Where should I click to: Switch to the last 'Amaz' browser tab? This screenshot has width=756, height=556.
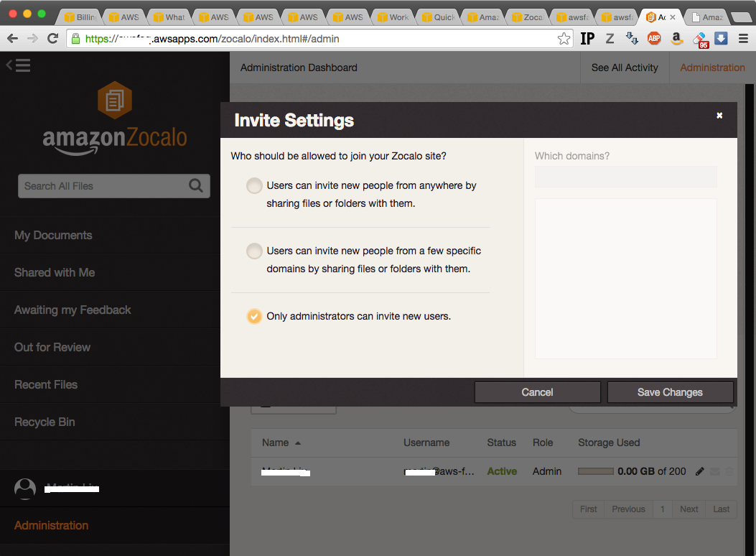tap(708, 17)
